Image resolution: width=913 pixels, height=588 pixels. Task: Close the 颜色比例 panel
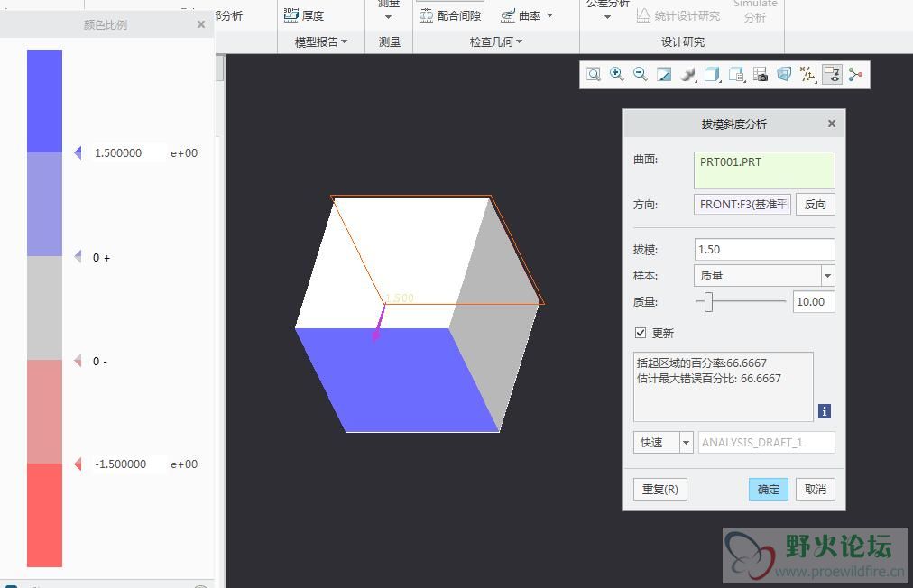pyautogui.click(x=201, y=24)
